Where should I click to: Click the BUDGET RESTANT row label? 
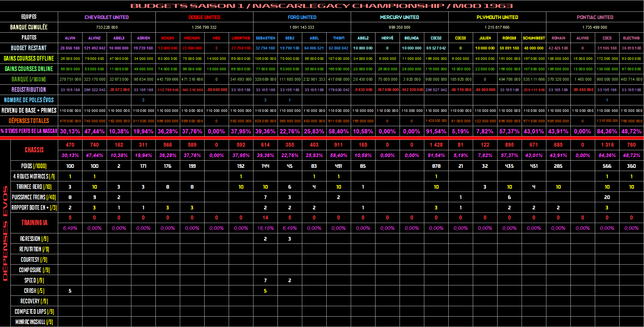tap(29, 48)
